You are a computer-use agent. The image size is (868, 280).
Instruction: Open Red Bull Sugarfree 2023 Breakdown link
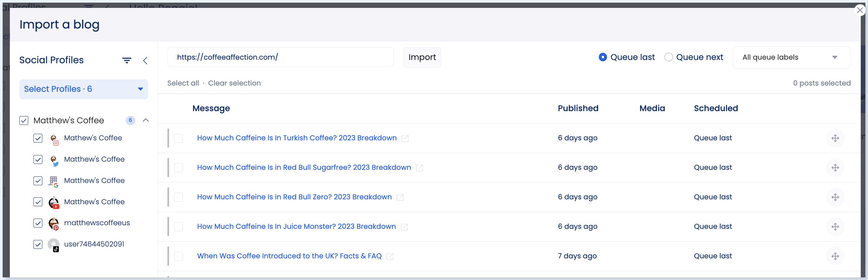coord(304,168)
